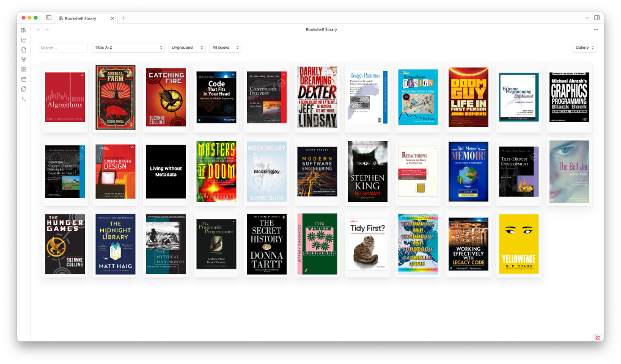Create new canvas via ribbon icon
Viewport: 621px width, 364px height.
(24, 69)
